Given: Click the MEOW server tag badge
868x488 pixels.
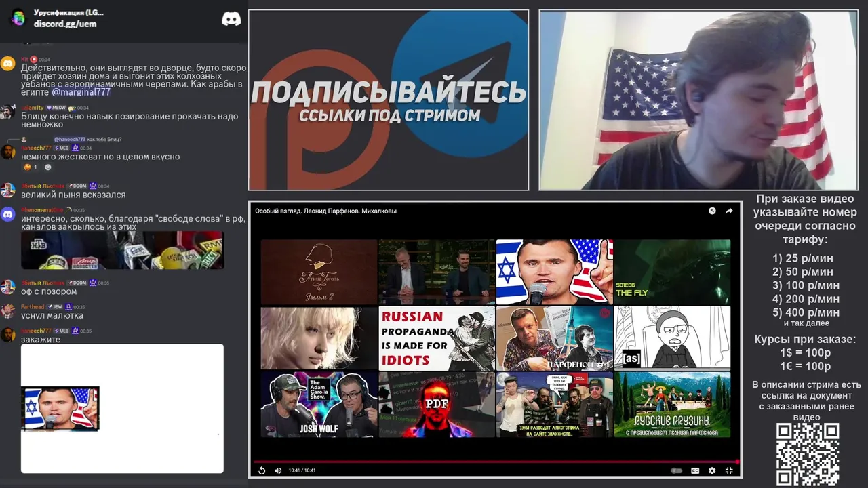Looking at the screenshot, I should click(56, 108).
